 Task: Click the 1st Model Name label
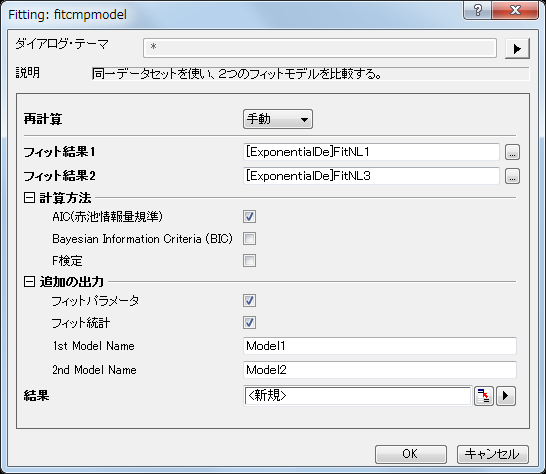point(94,346)
